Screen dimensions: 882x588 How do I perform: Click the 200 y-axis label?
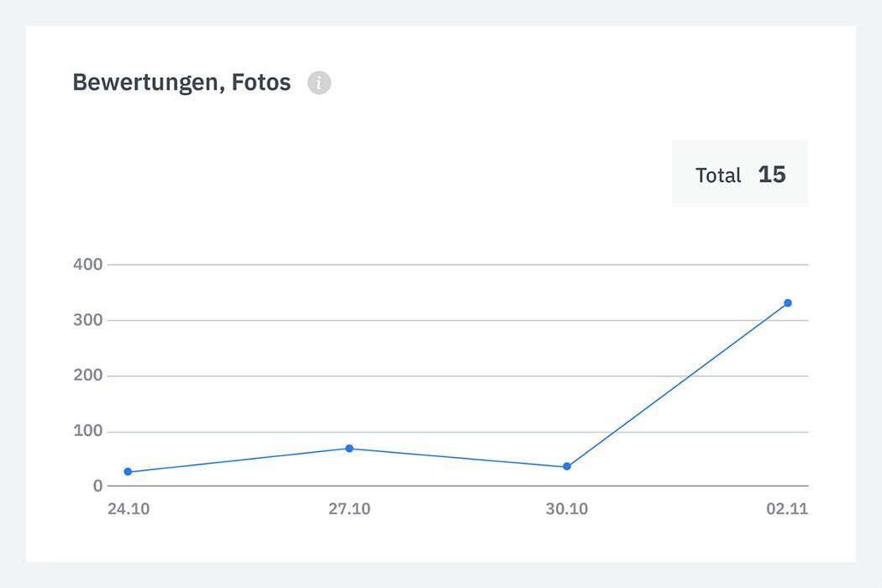87,375
